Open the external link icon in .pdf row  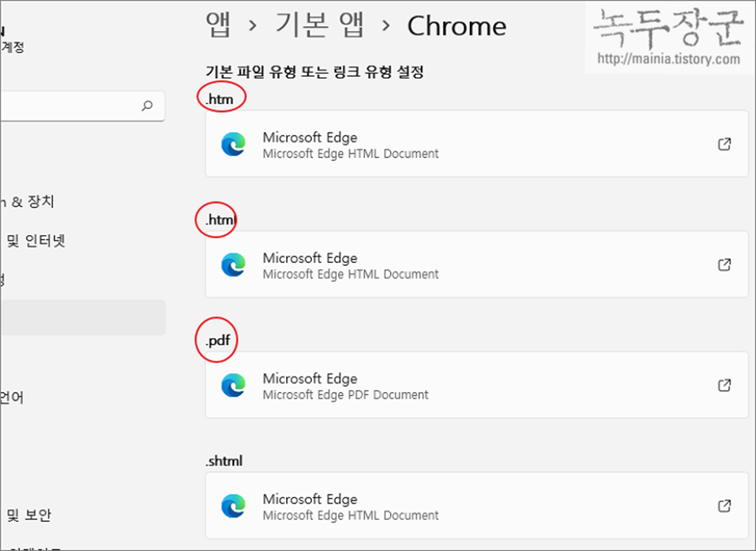tap(724, 385)
